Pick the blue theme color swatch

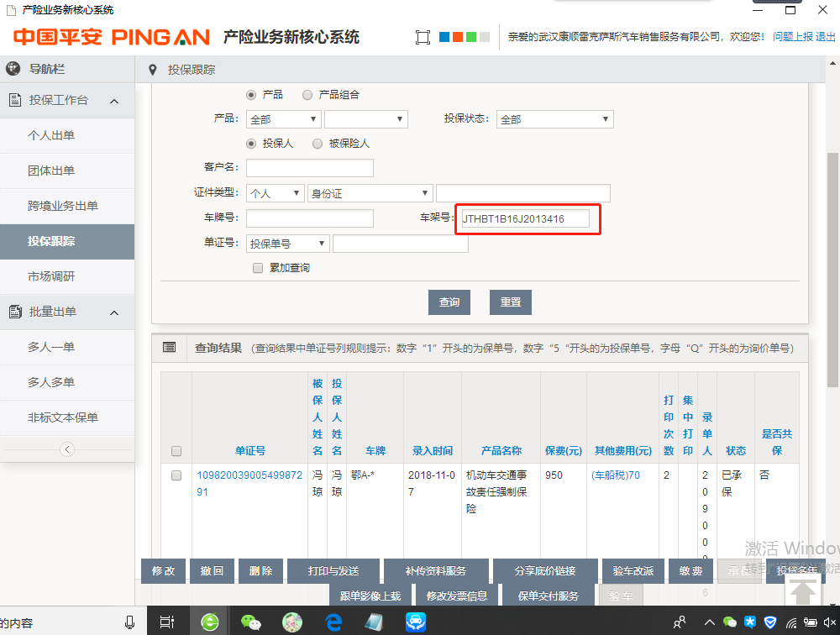(x=444, y=37)
